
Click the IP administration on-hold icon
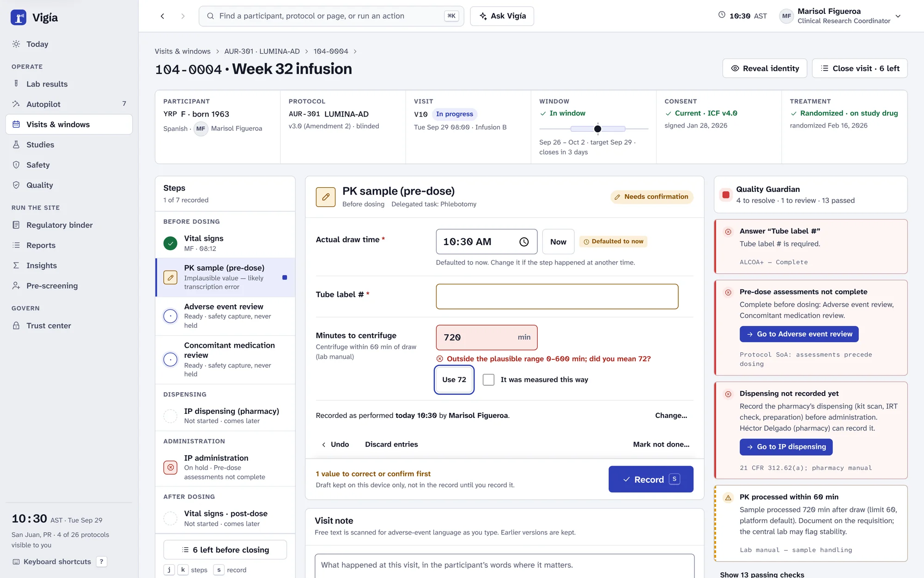pyautogui.click(x=170, y=467)
